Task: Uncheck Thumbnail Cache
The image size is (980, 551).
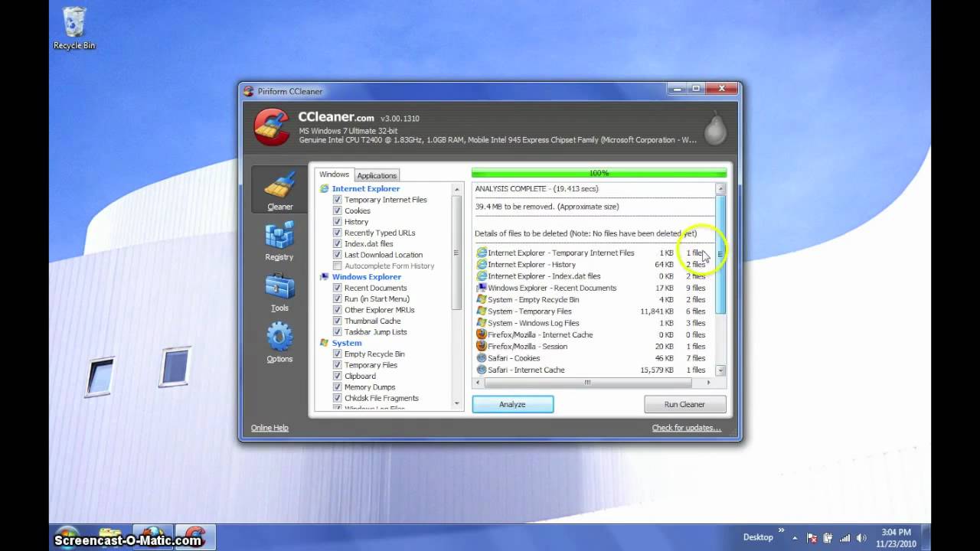Action: click(x=338, y=321)
